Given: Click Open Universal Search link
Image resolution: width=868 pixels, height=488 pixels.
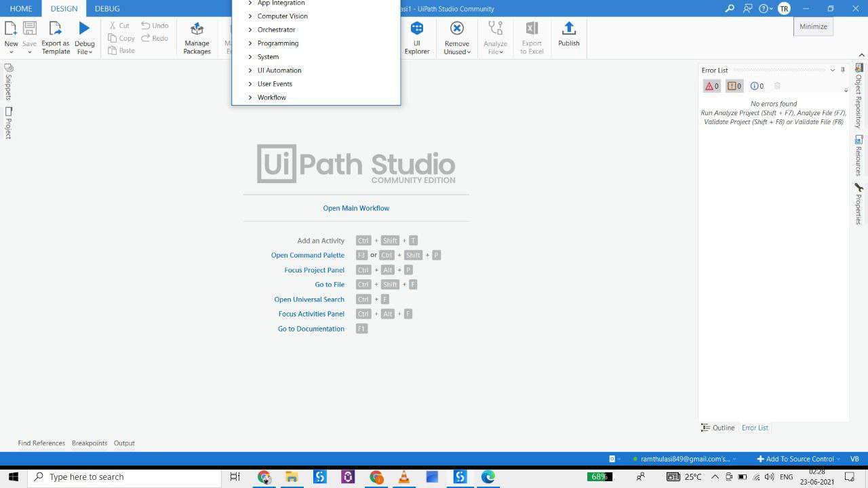Looking at the screenshot, I should pyautogui.click(x=309, y=300).
